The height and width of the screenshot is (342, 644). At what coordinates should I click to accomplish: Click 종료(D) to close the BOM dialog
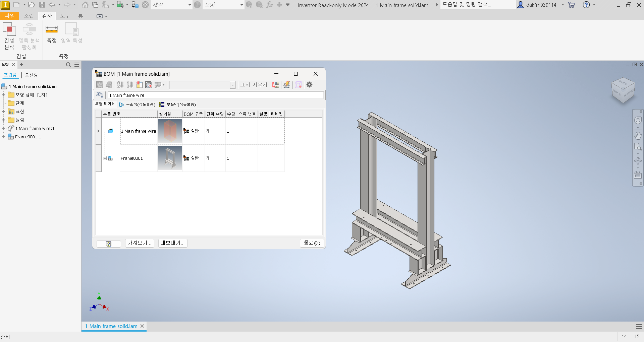[312, 243]
